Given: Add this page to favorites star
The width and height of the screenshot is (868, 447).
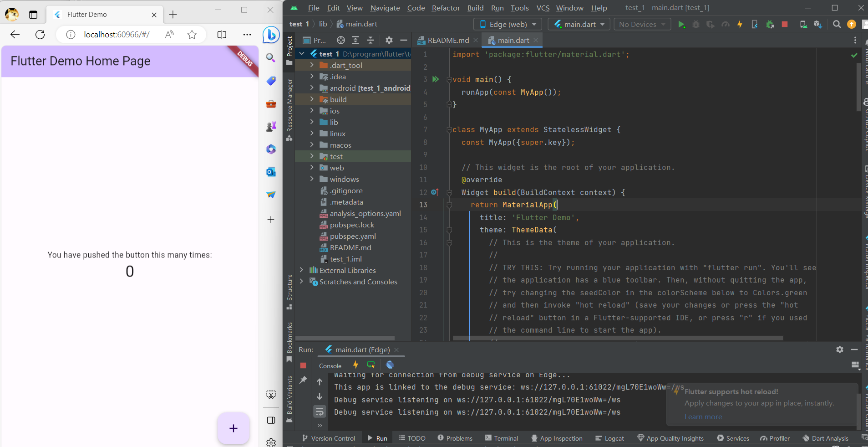Looking at the screenshot, I should click(x=192, y=35).
